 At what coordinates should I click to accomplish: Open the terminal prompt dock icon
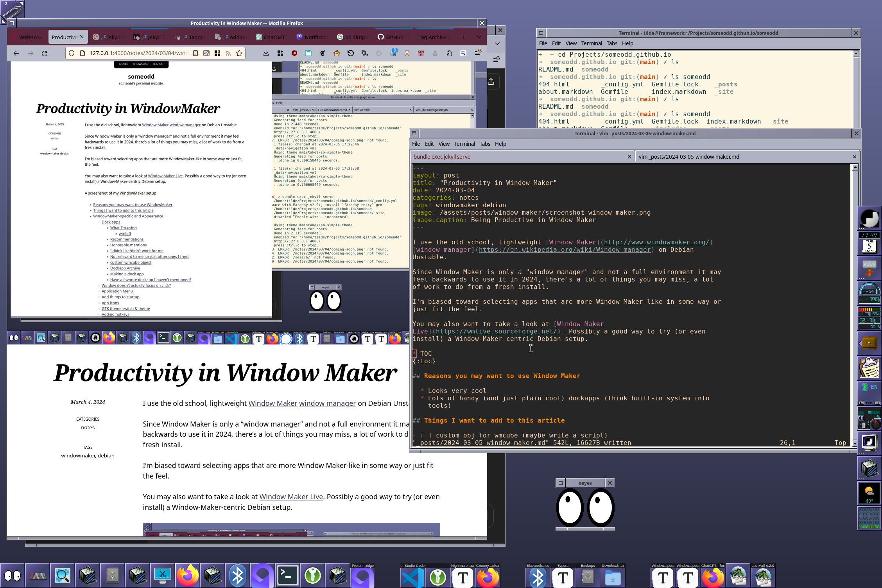pos(288,575)
